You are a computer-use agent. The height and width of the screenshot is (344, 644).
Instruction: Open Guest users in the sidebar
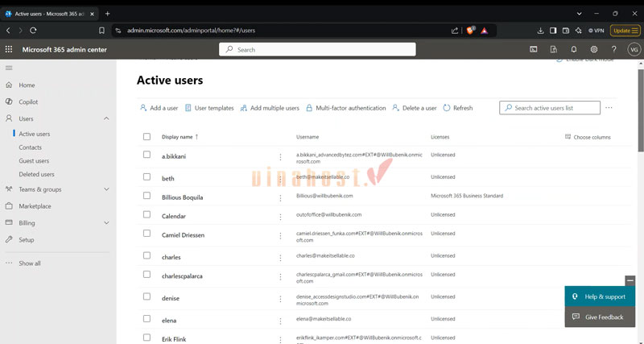pos(34,160)
